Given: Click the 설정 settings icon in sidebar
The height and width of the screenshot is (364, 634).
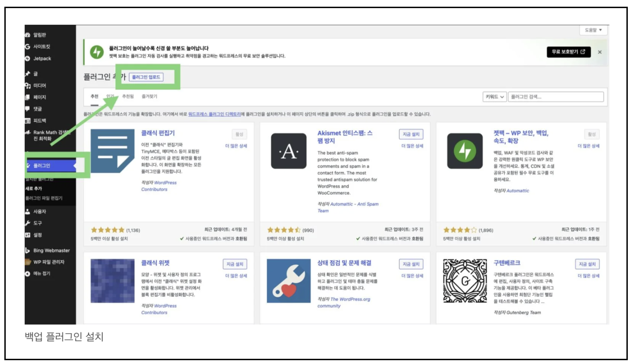Looking at the screenshot, I should [x=27, y=235].
